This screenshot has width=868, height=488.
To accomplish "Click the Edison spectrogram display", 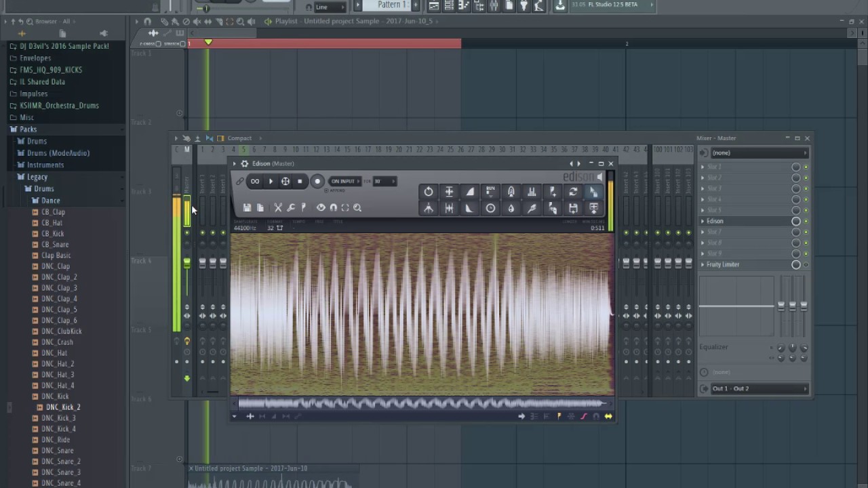I will (422, 314).
